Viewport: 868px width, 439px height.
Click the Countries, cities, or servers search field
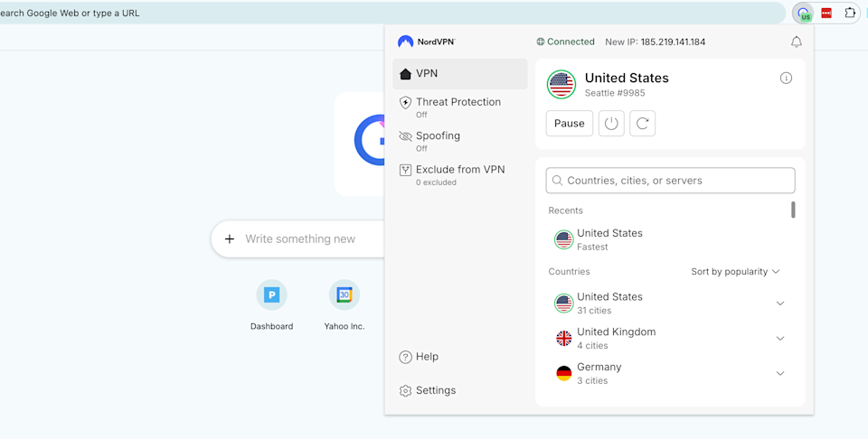[670, 181]
